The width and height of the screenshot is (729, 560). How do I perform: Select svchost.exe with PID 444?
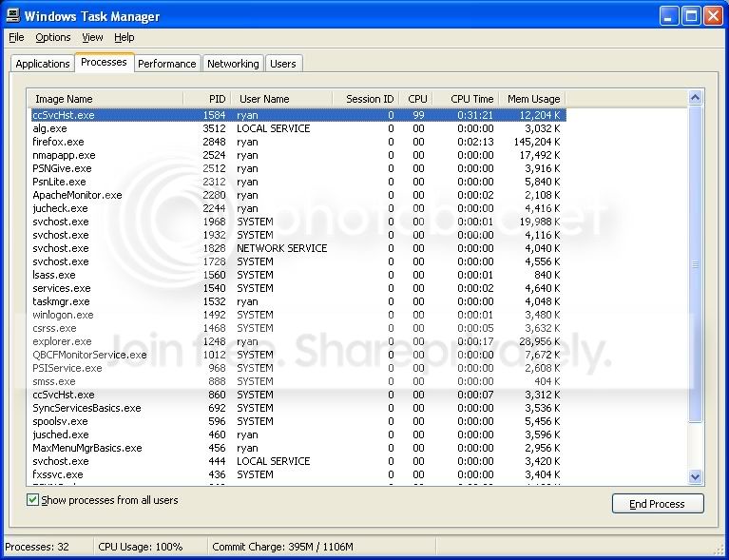point(298,461)
